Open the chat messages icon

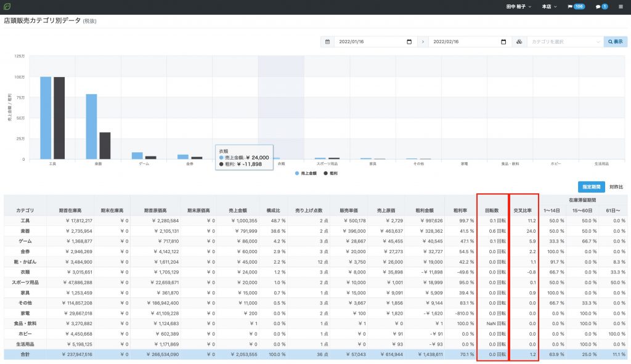601,7
